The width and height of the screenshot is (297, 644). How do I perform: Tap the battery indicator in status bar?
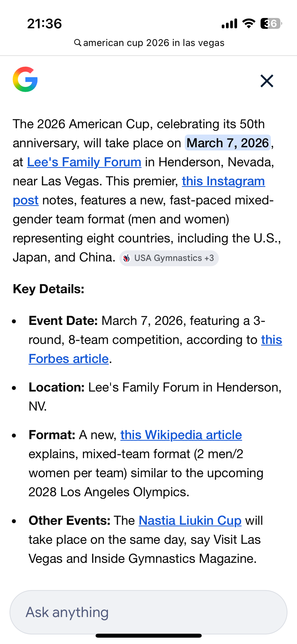pos(271,24)
